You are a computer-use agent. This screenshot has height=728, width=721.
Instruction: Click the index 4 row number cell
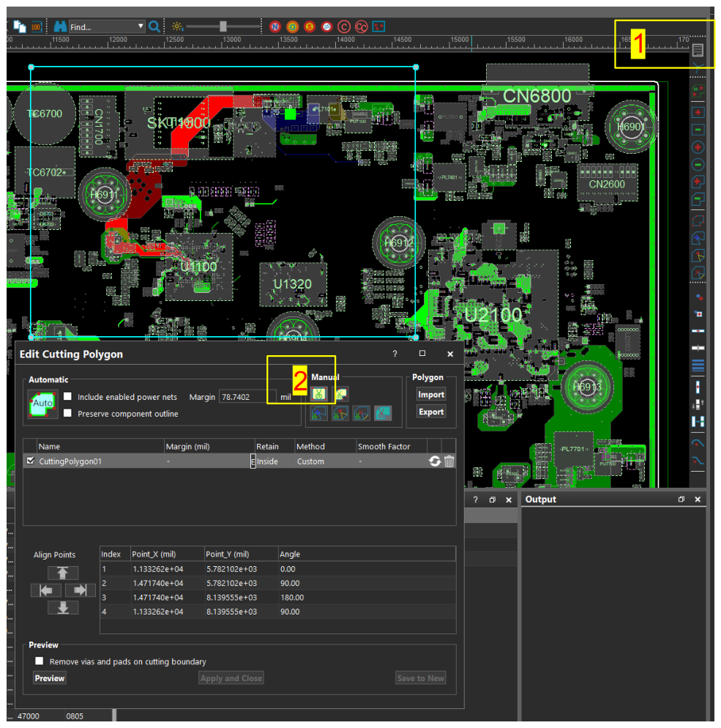104,612
